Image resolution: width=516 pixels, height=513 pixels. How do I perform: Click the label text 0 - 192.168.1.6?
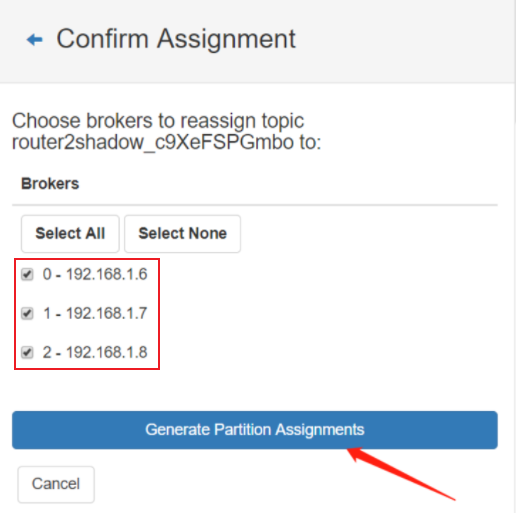tap(95, 274)
